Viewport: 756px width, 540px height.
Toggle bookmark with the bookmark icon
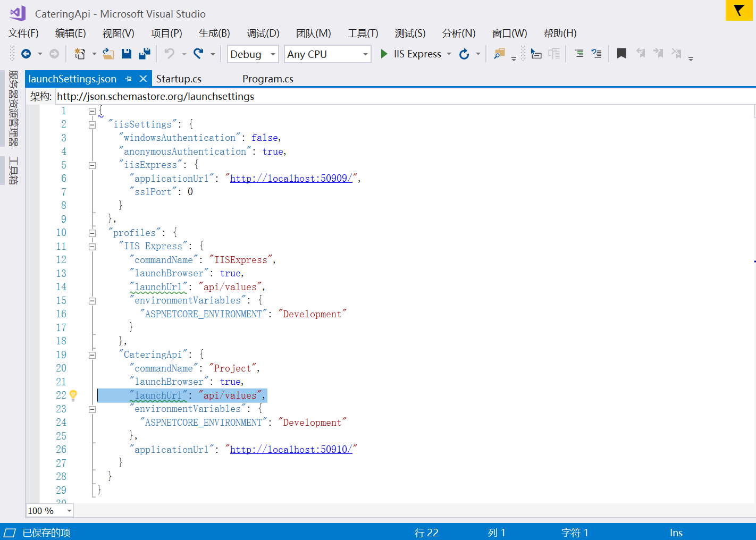[x=621, y=53]
